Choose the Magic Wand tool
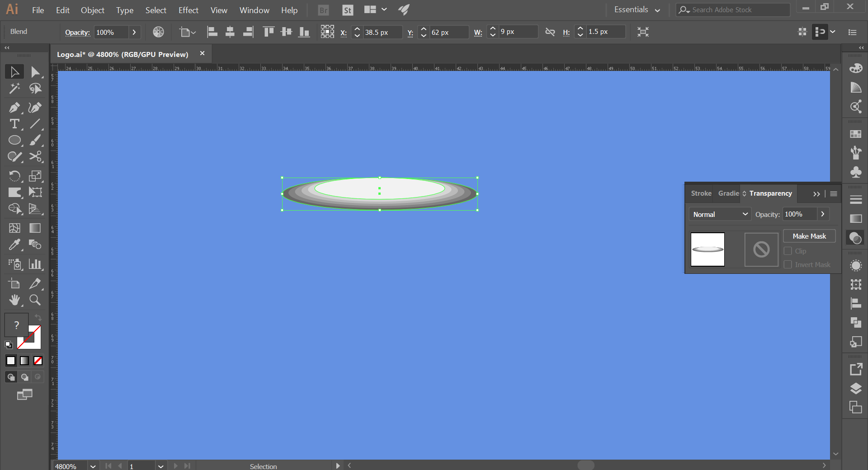This screenshot has height=470, width=868. 14,88
